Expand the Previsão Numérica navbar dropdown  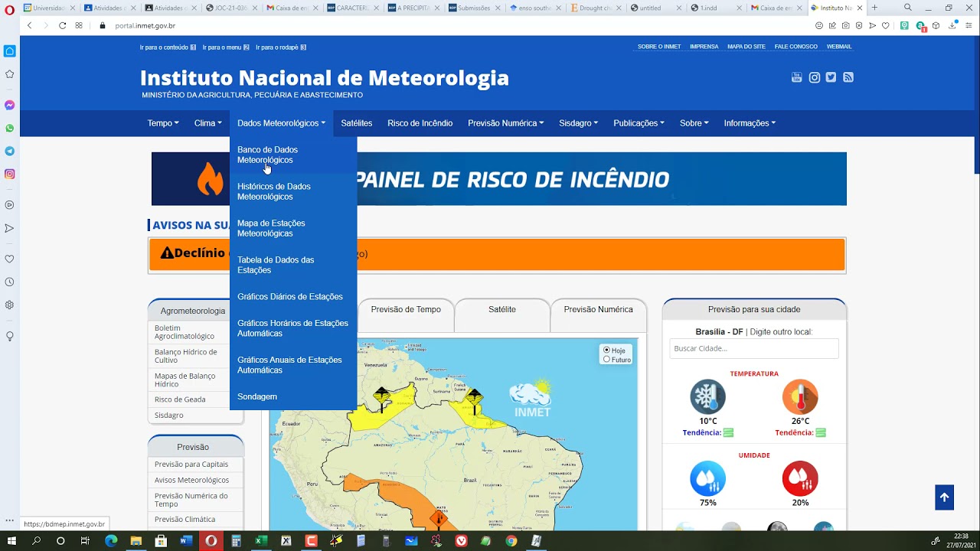click(506, 123)
